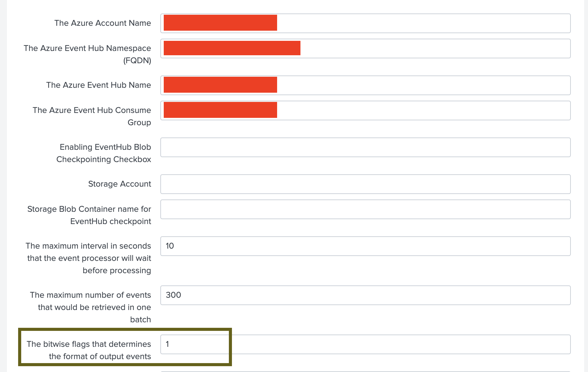Image resolution: width=588 pixels, height=372 pixels.
Task: Click the redacted Consume Group value
Action: click(220, 110)
